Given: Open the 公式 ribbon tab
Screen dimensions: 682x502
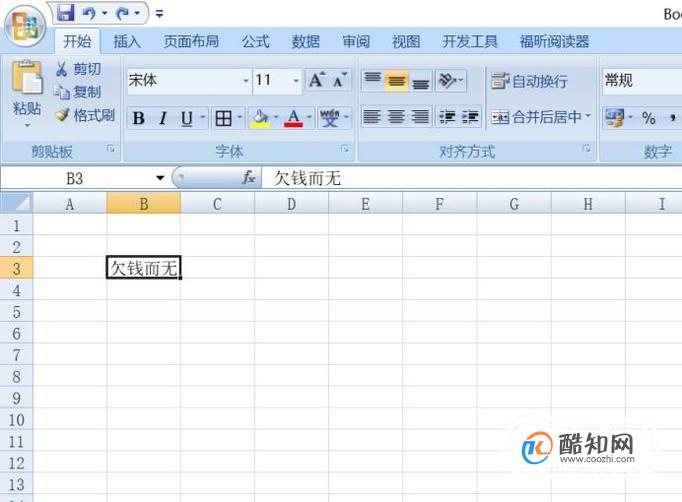Looking at the screenshot, I should pyautogui.click(x=255, y=42).
